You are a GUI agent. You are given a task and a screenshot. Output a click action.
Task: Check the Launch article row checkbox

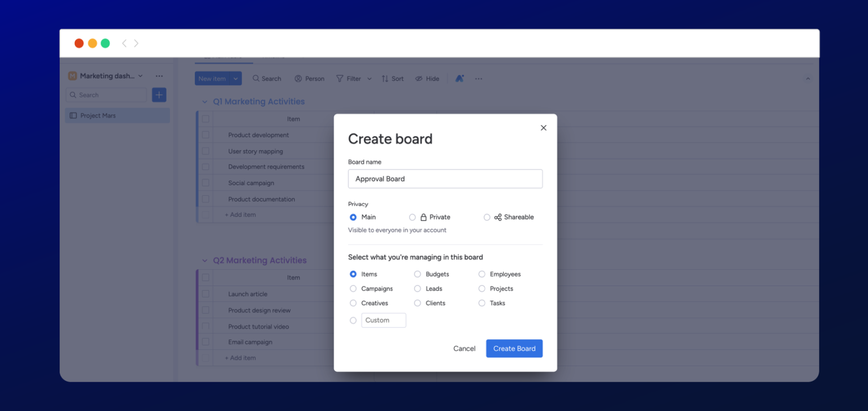pos(206,294)
